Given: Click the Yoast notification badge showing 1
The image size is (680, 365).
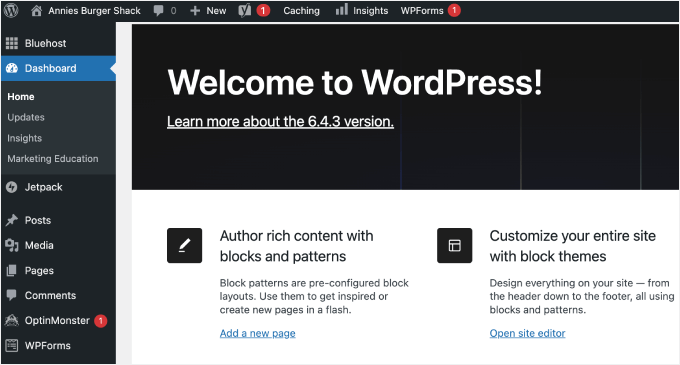Looking at the screenshot, I should click(263, 10).
